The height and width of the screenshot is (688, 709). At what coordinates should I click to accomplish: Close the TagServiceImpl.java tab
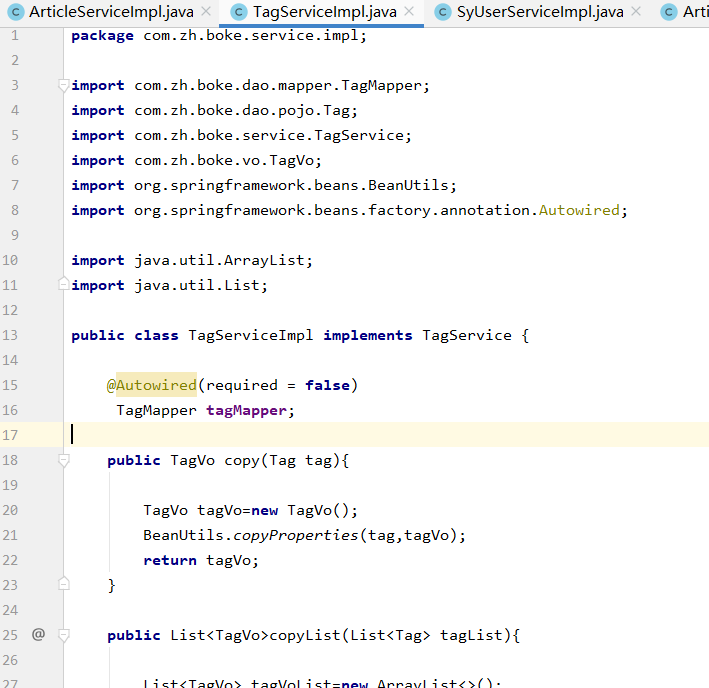coord(409,11)
